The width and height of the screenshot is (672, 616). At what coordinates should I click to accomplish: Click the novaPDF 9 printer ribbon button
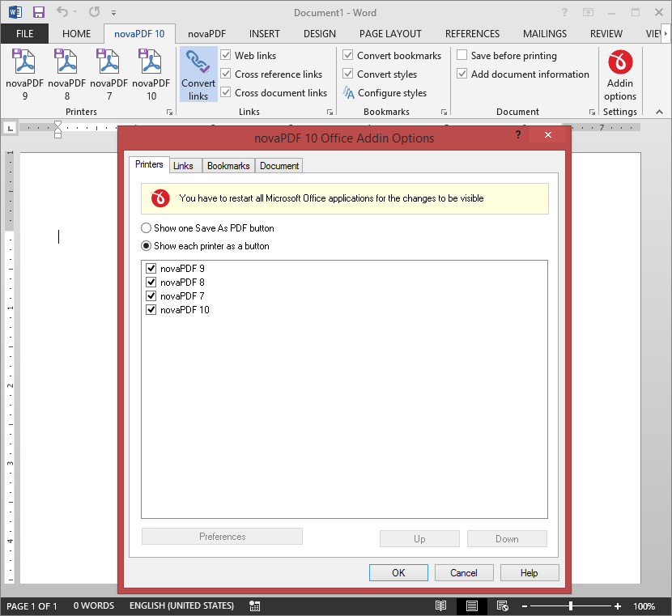25,74
